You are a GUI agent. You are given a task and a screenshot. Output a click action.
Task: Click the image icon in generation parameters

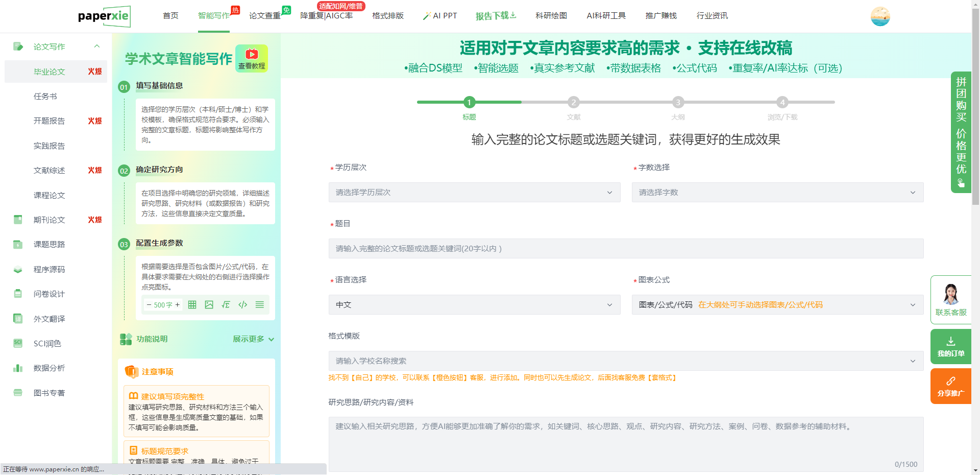pos(209,305)
